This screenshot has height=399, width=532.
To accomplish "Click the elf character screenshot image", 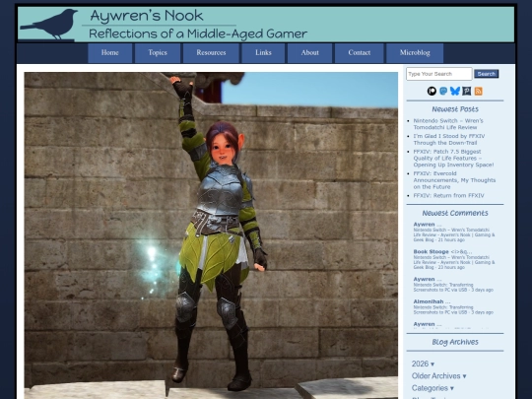I will [x=211, y=235].
